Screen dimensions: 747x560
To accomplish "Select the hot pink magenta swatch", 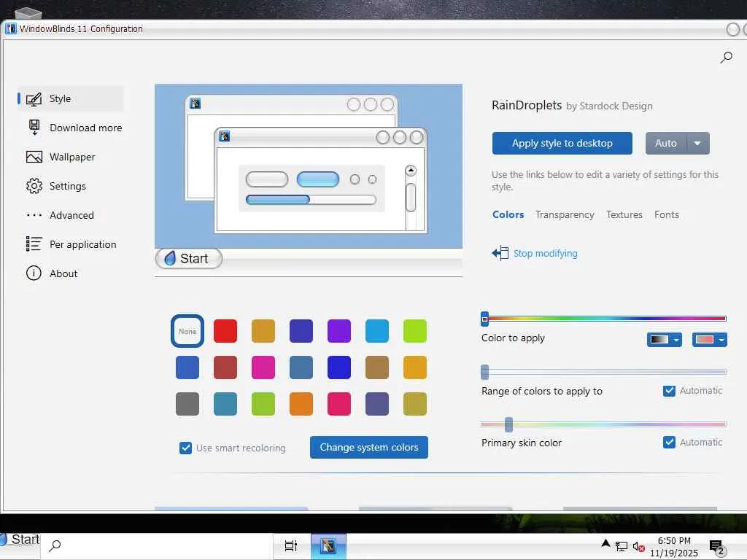I will click(263, 367).
